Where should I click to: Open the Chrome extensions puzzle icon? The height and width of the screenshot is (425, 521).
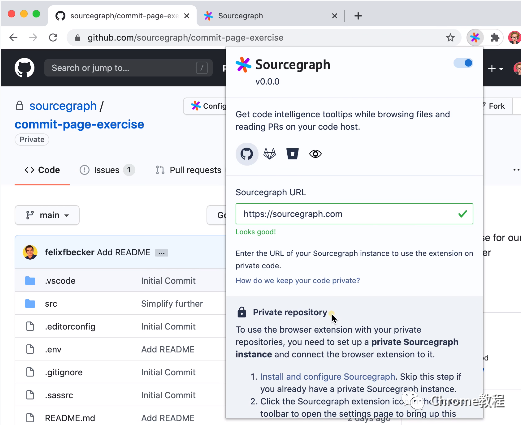coord(495,38)
